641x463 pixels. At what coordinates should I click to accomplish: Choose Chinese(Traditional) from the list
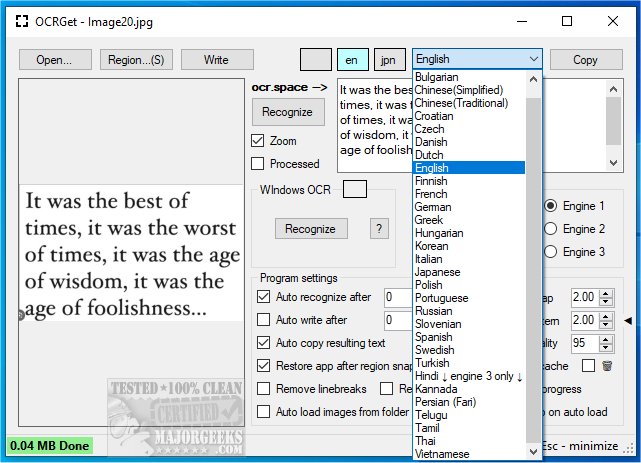point(469,103)
